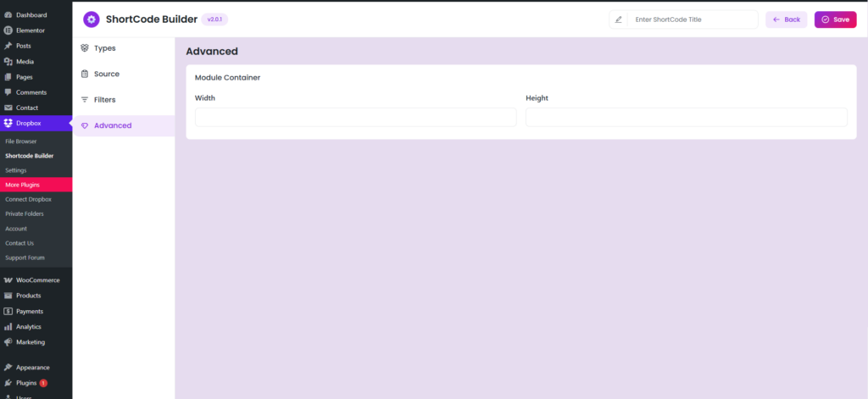Image resolution: width=868 pixels, height=399 pixels.
Task: Open the Elementor menu label
Action: 31,30
